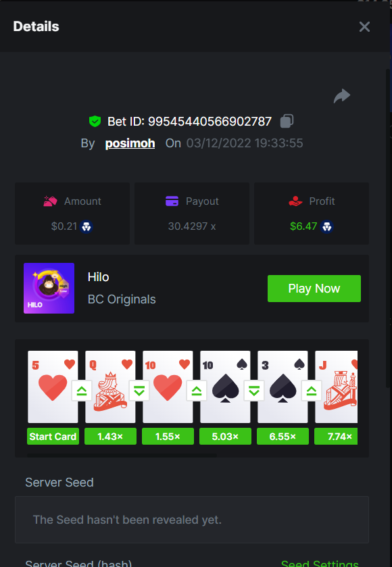Copy the Bet ID with the copy icon

pos(287,121)
